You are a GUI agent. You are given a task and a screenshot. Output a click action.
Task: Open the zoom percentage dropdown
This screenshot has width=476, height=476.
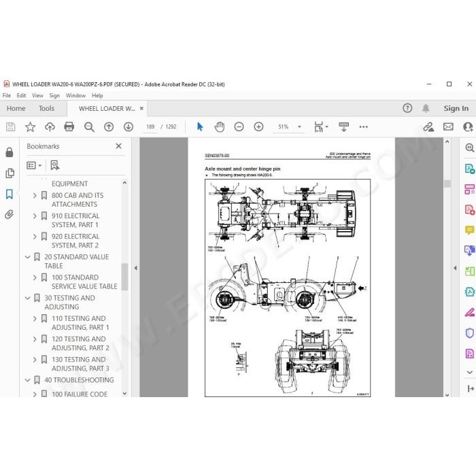[x=299, y=126]
